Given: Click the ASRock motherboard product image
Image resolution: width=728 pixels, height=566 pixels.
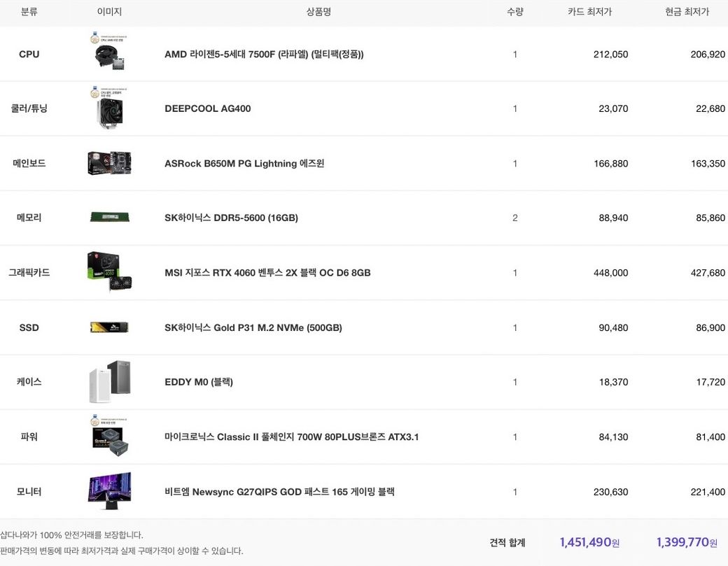Looking at the screenshot, I should point(109,163).
